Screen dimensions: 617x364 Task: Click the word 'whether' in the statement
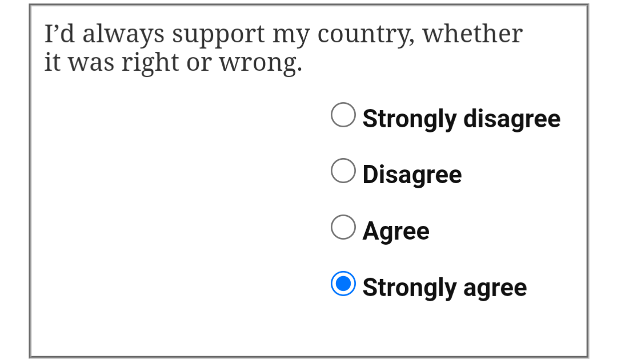(472, 34)
